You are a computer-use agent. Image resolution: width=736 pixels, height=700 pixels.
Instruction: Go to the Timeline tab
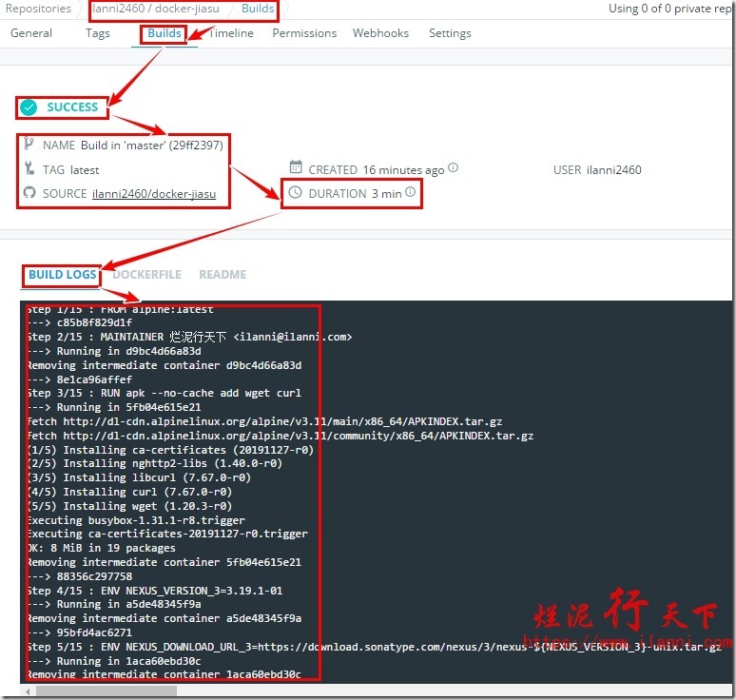pyautogui.click(x=231, y=33)
